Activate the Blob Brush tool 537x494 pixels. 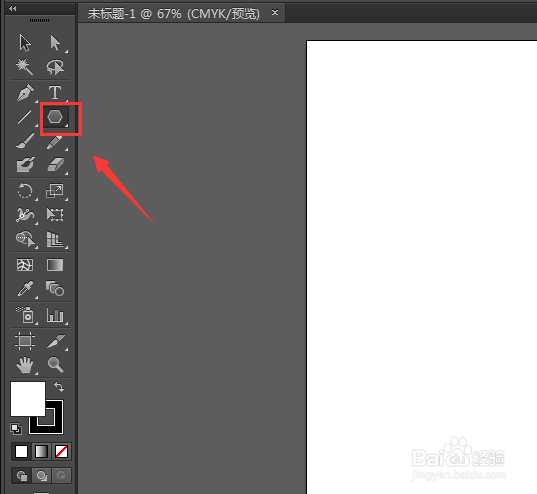point(25,165)
